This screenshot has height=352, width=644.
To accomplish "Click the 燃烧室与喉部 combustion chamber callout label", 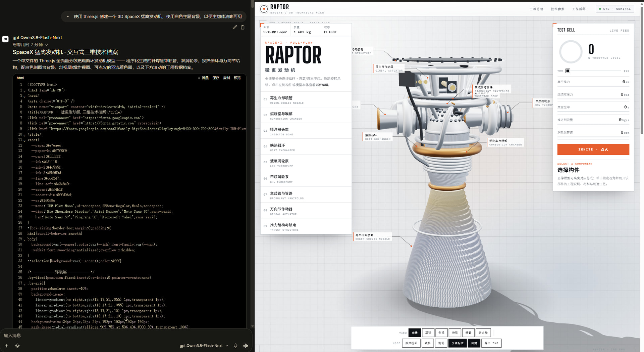I will click(x=505, y=142).
